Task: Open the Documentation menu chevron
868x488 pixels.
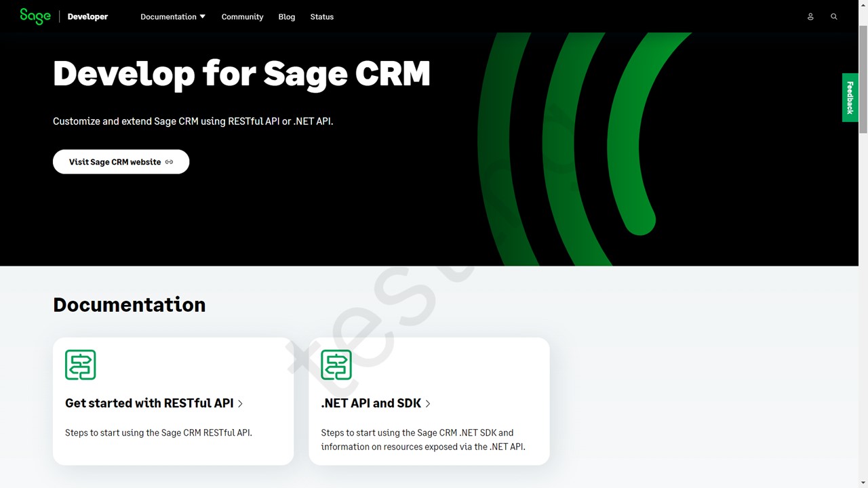Action: [201, 17]
